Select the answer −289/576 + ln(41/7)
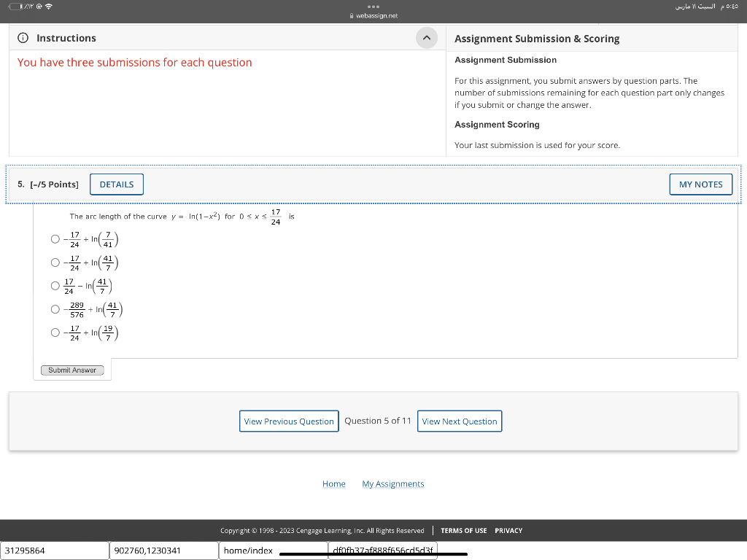This screenshot has width=747, height=560. (x=55, y=308)
